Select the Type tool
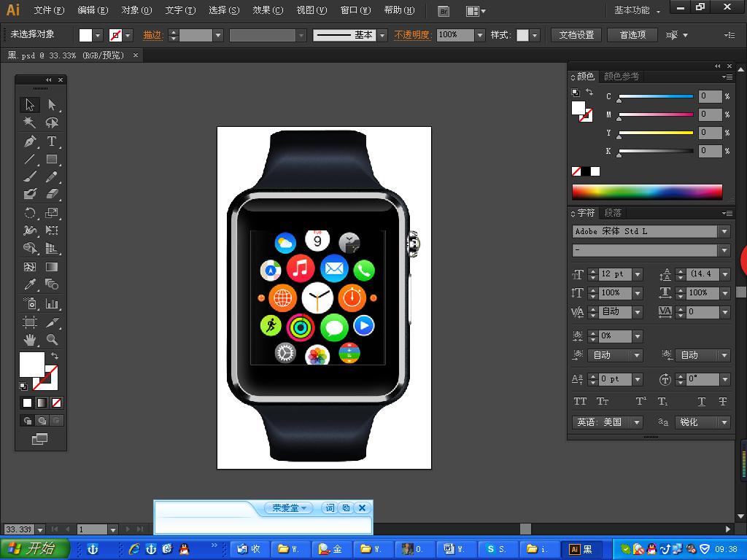Screen dimensions: 747x560 [52, 141]
